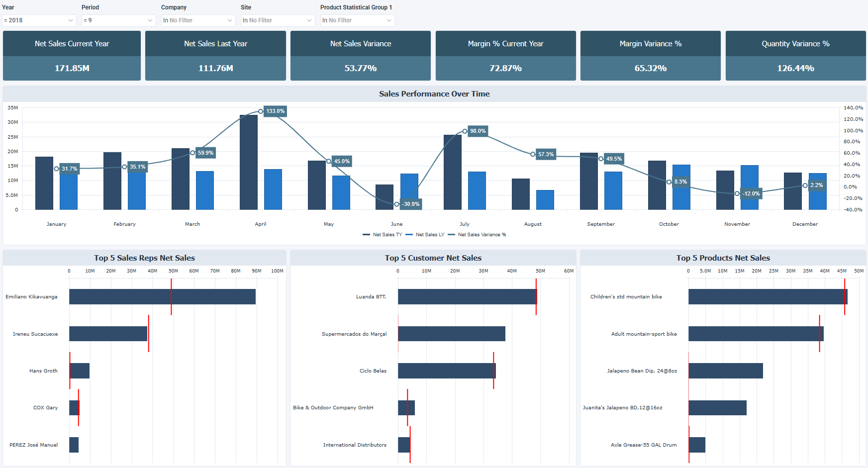The image size is (868, 468).
Task: Select the Supermercados do Marçal bar
Action: click(x=452, y=334)
